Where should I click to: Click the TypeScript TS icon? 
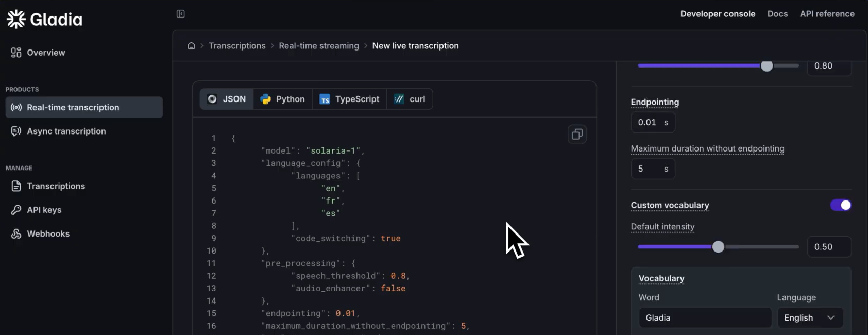click(x=325, y=99)
